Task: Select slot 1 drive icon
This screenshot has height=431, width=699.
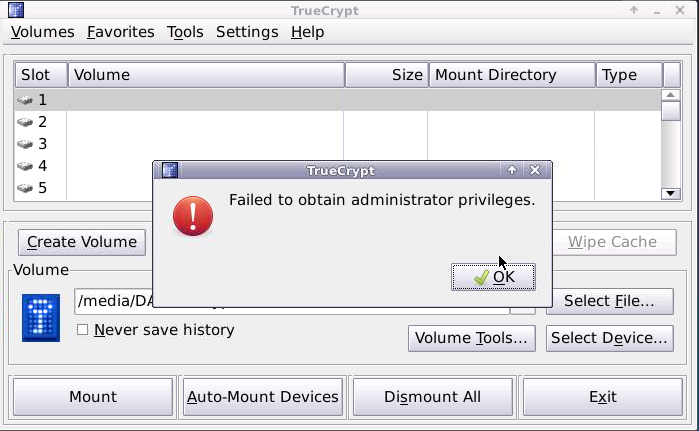Action: pos(25,100)
